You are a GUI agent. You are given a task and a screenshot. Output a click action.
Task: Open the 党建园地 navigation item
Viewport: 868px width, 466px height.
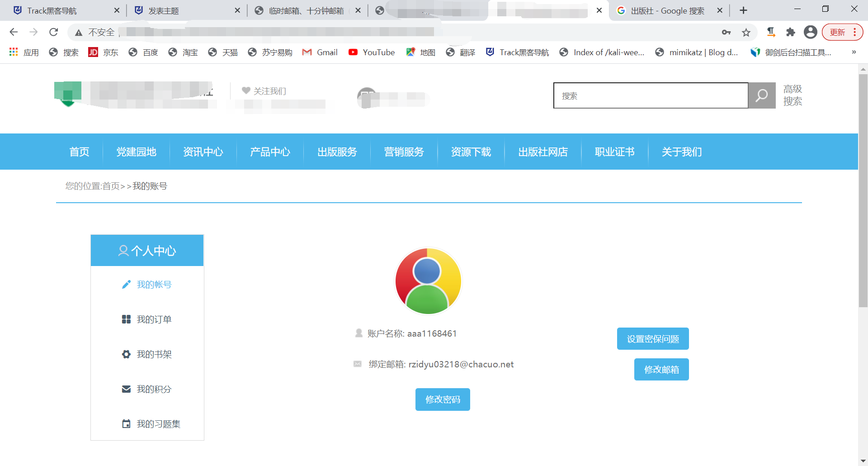[x=137, y=152]
